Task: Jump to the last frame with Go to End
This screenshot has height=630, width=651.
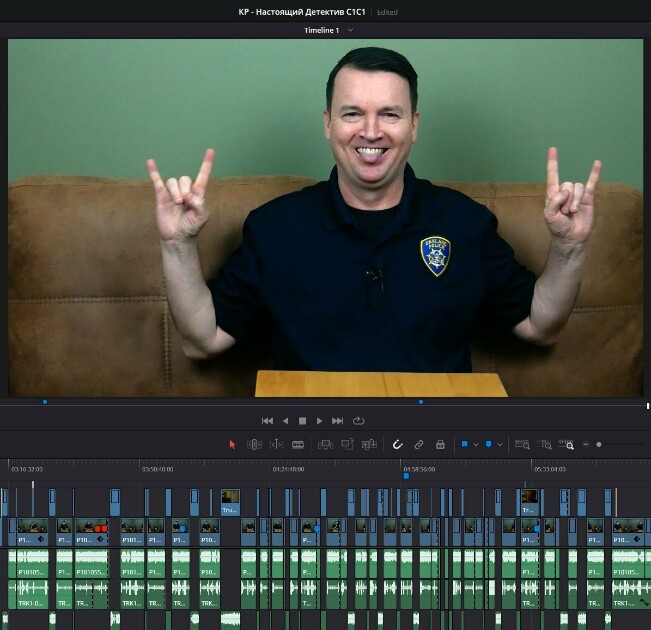Action: click(x=337, y=421)
